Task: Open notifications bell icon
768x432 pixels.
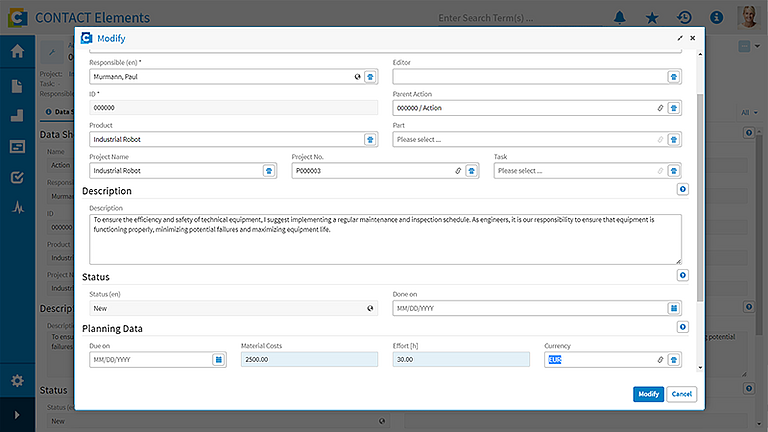Action: coord(620,18)
